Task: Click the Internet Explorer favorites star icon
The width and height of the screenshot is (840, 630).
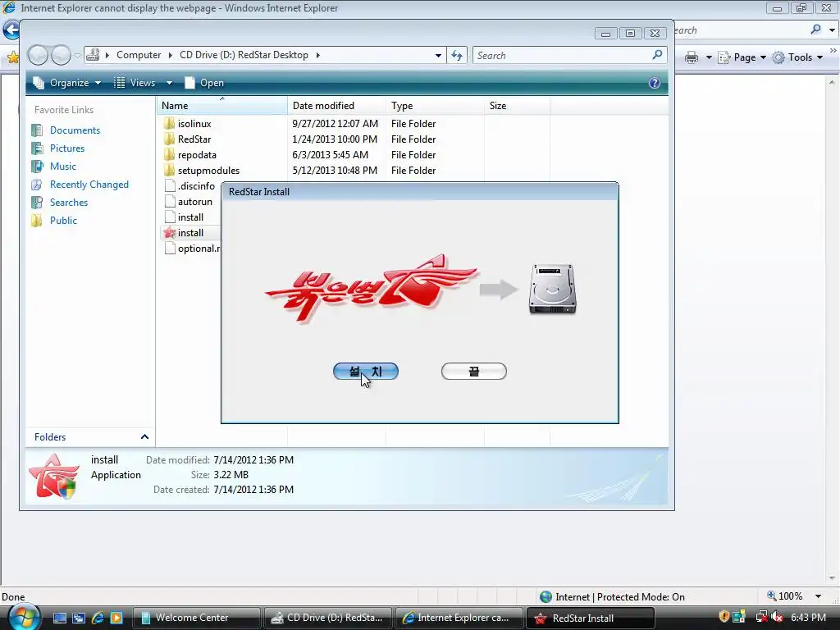Action: (x=11, y=57)
